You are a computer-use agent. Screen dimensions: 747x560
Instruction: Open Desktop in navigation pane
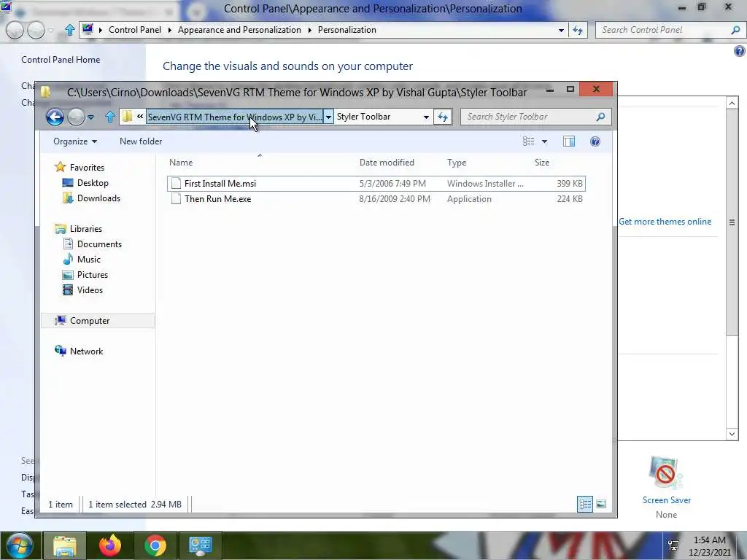pos(93,183)
